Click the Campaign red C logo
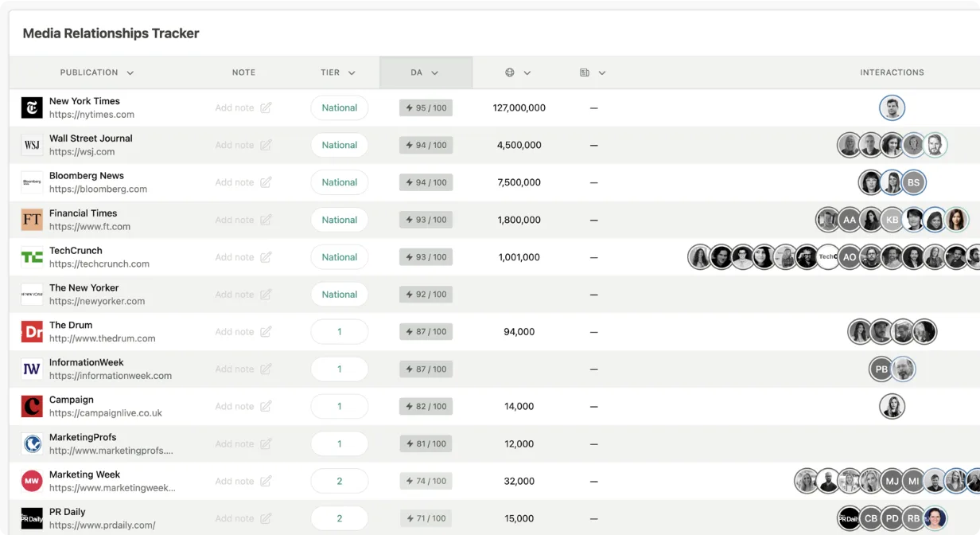The height and width of the screenshot is (535, 980). (x=32, y=407)
